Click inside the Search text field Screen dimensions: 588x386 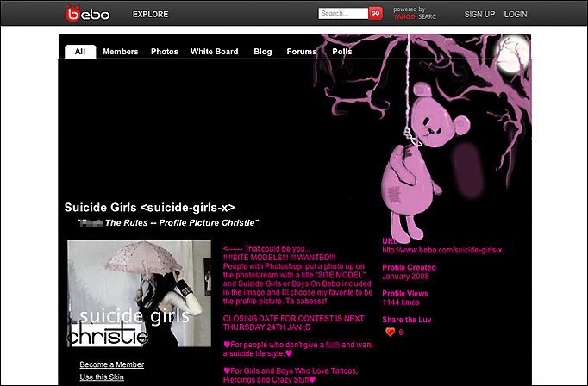[343, 14]
